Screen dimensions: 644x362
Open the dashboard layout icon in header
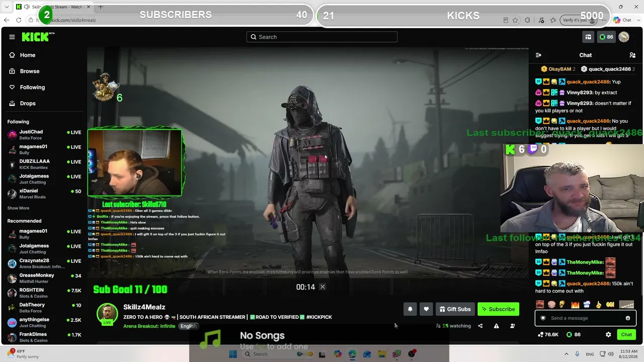click(x=588, y=37)
